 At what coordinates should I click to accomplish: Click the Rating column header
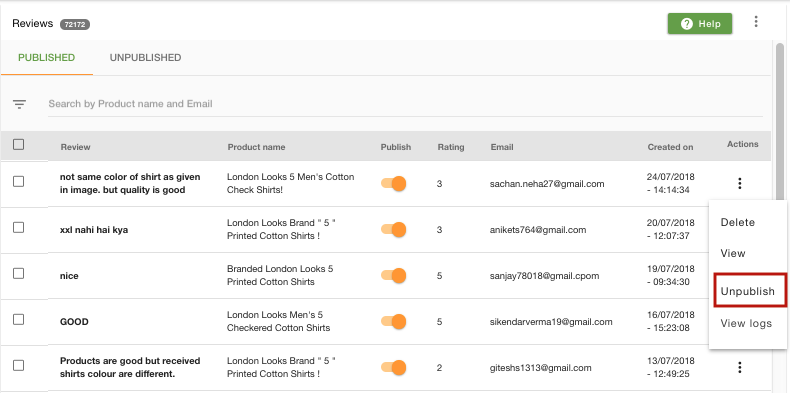[x=451, y=147]
